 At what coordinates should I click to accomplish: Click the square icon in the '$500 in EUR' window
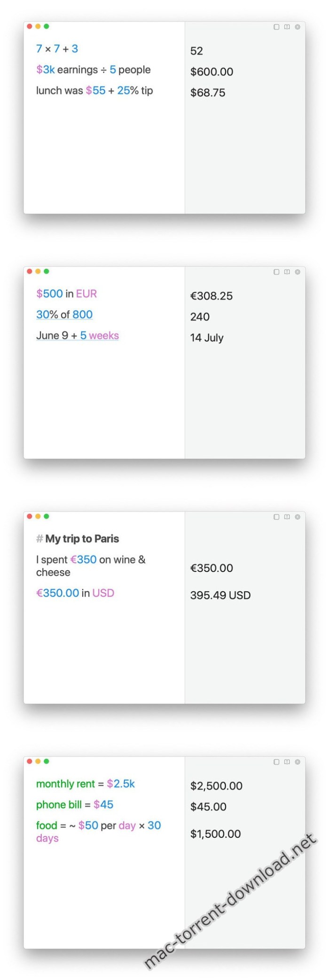(x=276, y=272)
